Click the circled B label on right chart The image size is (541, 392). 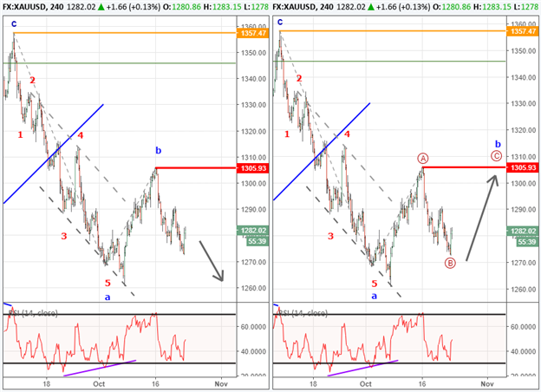(450, 264)
